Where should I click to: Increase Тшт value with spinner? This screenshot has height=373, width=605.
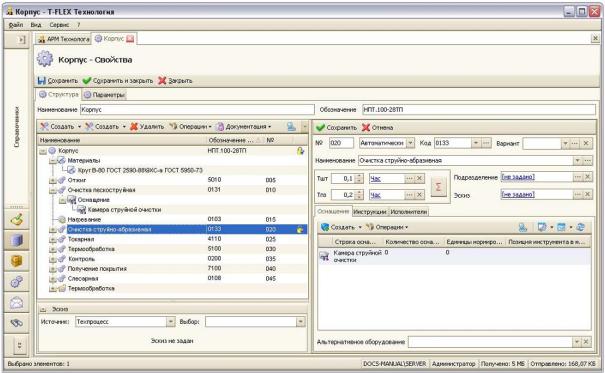(359, 176)
